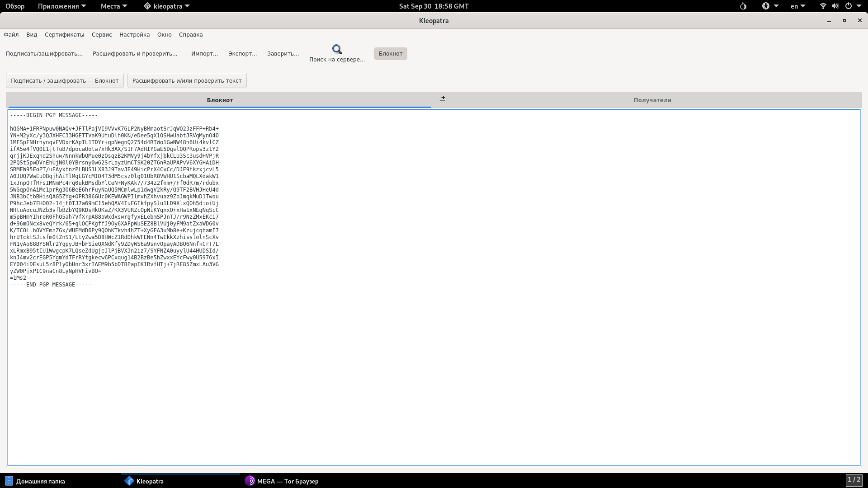Switch to the Получатели tab
868x488 pixels.
point(652,100)
